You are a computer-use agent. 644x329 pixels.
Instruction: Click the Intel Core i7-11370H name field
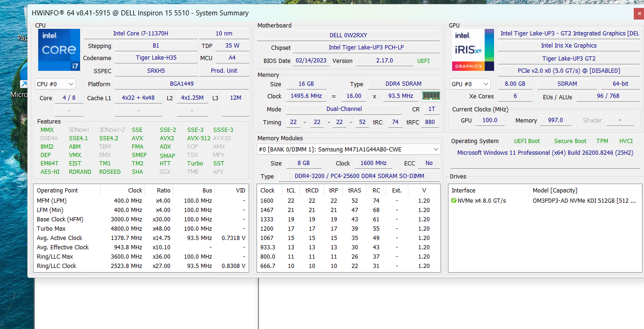click(x=141, y=34)
